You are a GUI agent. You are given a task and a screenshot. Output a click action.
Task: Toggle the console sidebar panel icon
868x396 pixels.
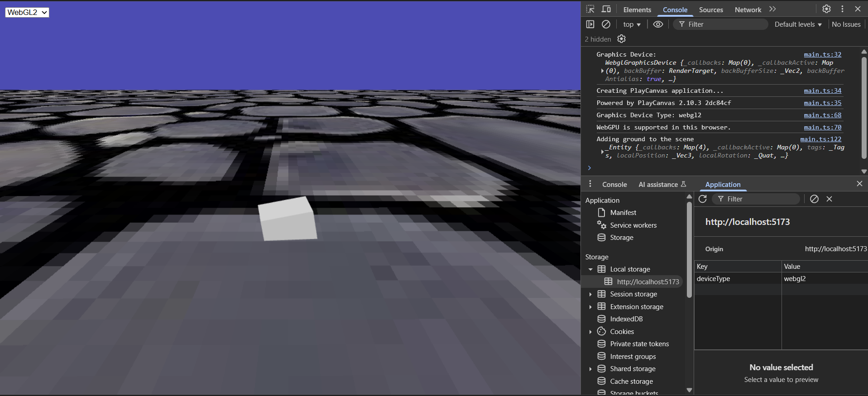pos(590,24)
